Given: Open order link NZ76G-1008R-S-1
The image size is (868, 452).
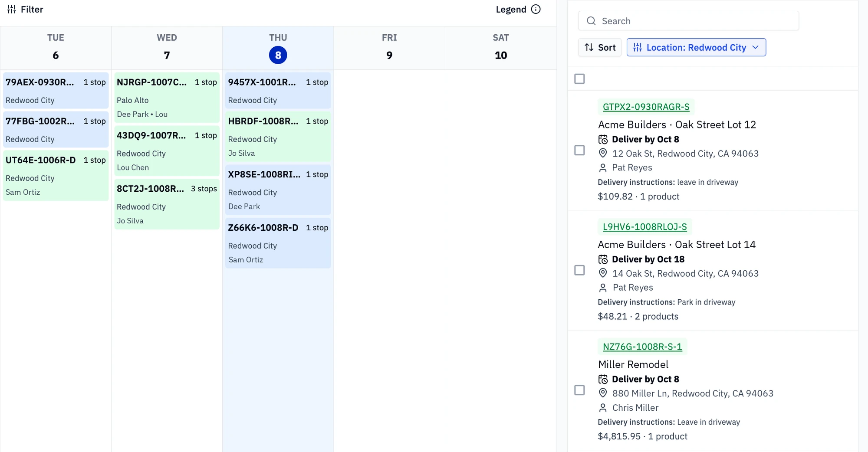Looking at the screenshot, I should tap(642, 347).
